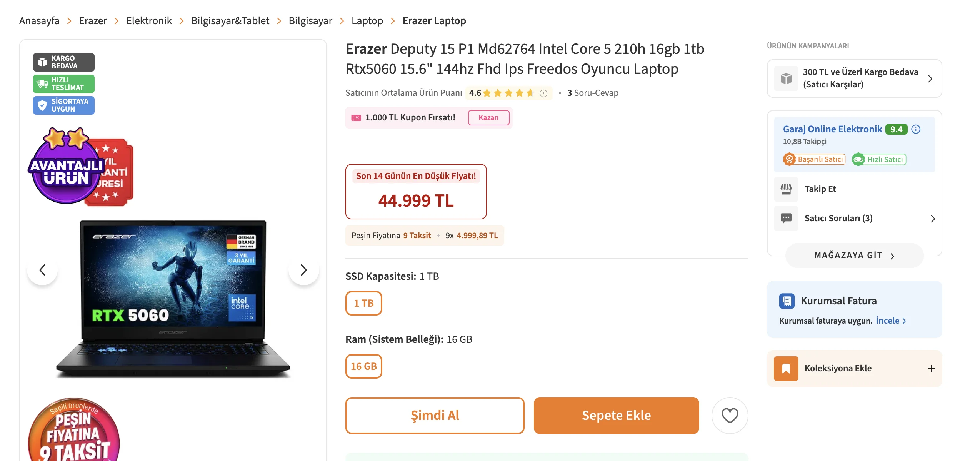Screen dimensions: 980x461
Task: Click the Şimdi Al button
Action: click(x=435, y=416)
